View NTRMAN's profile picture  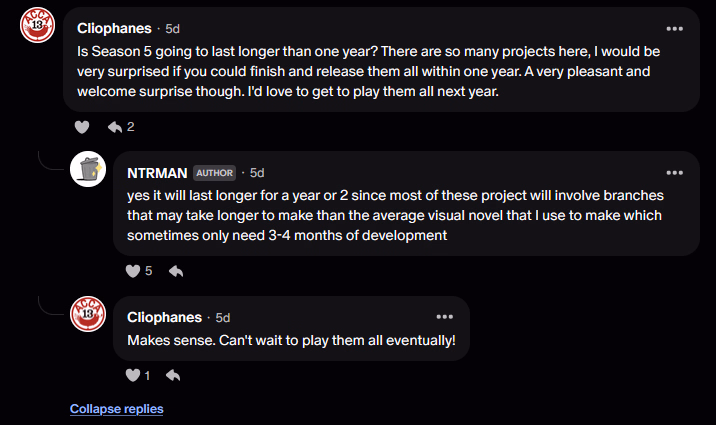[88, 172]
